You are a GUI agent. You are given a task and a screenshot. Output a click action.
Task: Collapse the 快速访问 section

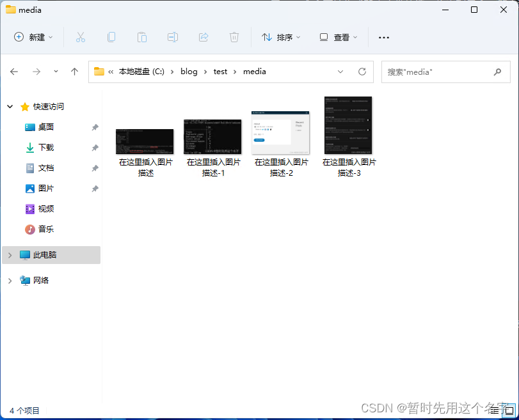[x=10, y=106]
